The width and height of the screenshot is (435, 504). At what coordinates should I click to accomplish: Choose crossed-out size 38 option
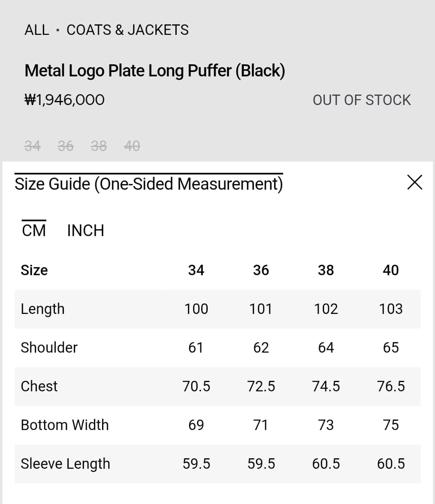click(x=99, y=146)
